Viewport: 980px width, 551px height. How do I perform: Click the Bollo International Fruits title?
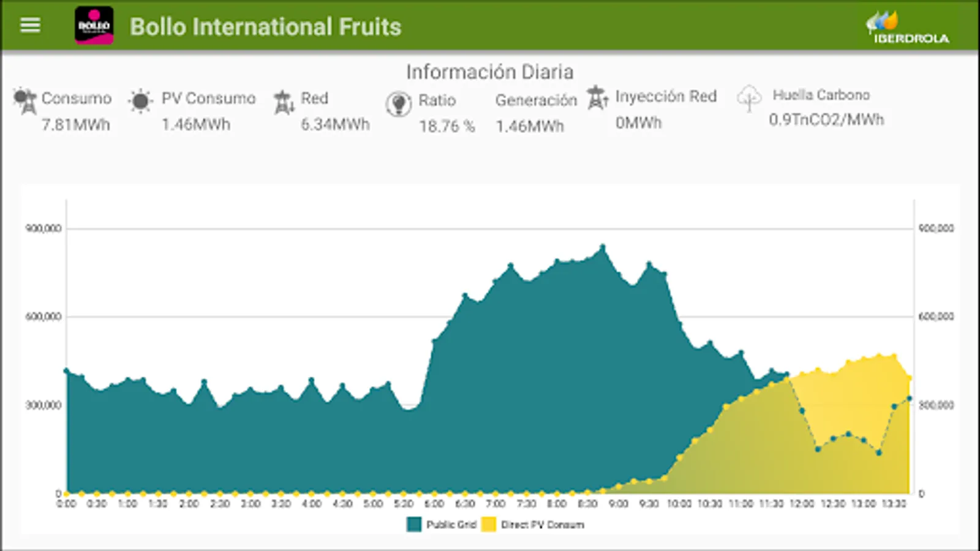coord(265,27)
